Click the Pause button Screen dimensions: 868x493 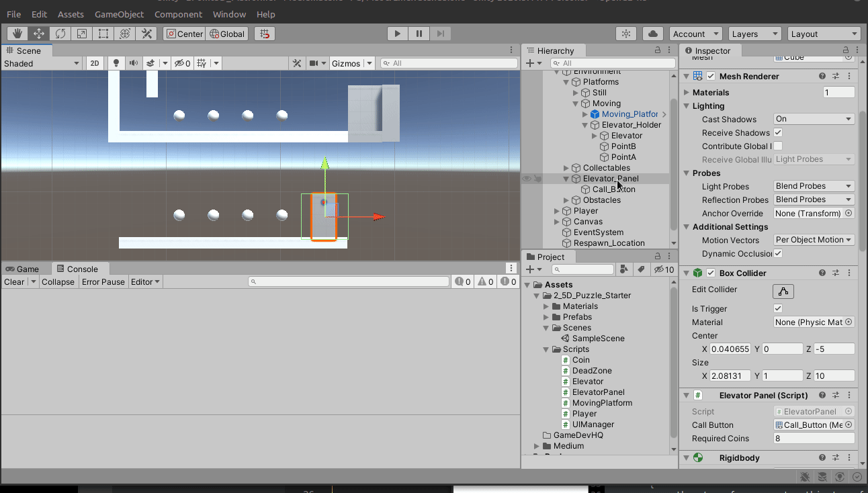tap(419, 34)
